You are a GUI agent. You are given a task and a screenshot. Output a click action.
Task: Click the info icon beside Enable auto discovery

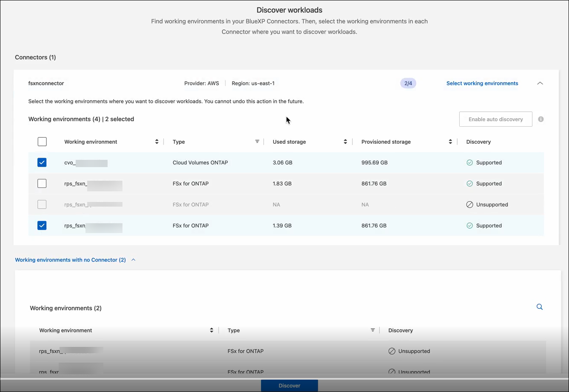[x=541, y=119]
